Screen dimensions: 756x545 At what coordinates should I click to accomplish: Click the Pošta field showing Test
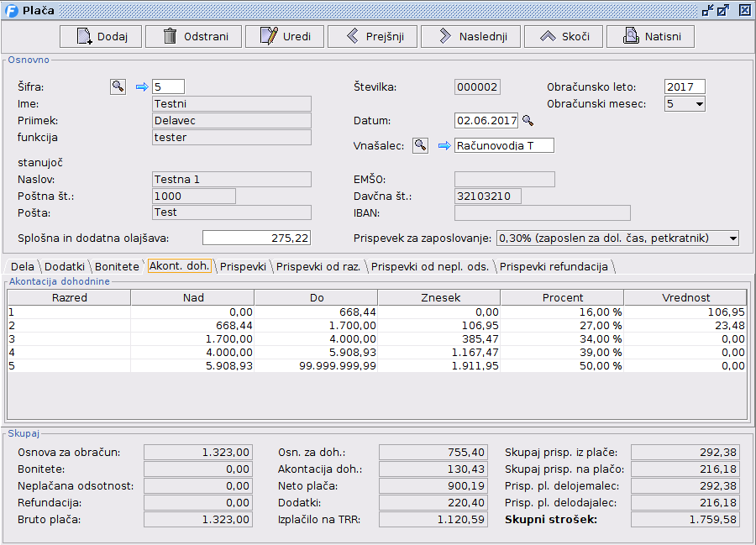(232, 212)
